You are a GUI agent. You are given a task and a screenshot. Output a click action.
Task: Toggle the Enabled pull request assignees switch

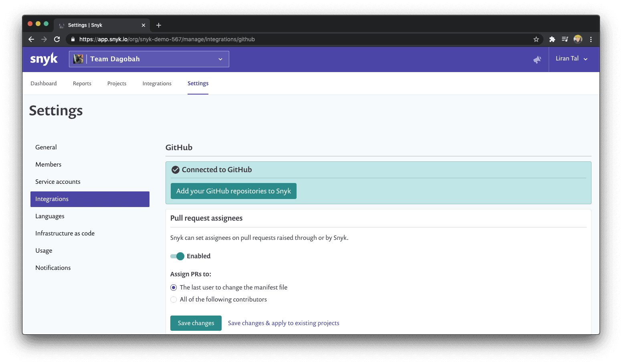coord(177,256)
